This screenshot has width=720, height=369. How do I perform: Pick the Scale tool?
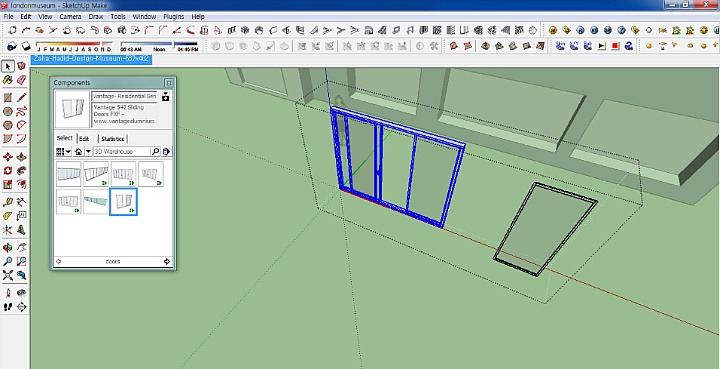point(8,184)
